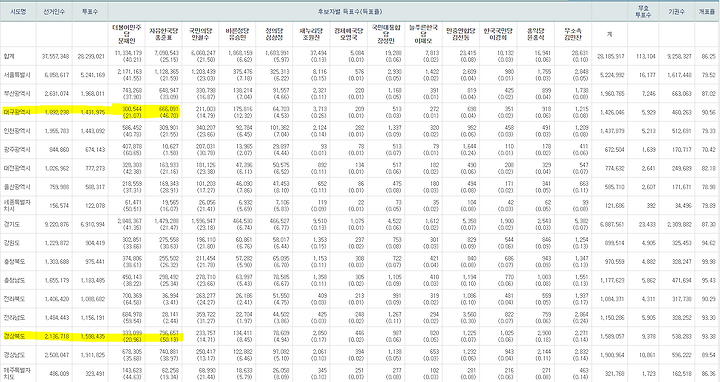
Task: Click the 선거인수 column header
Action: (x=54, y=12)
